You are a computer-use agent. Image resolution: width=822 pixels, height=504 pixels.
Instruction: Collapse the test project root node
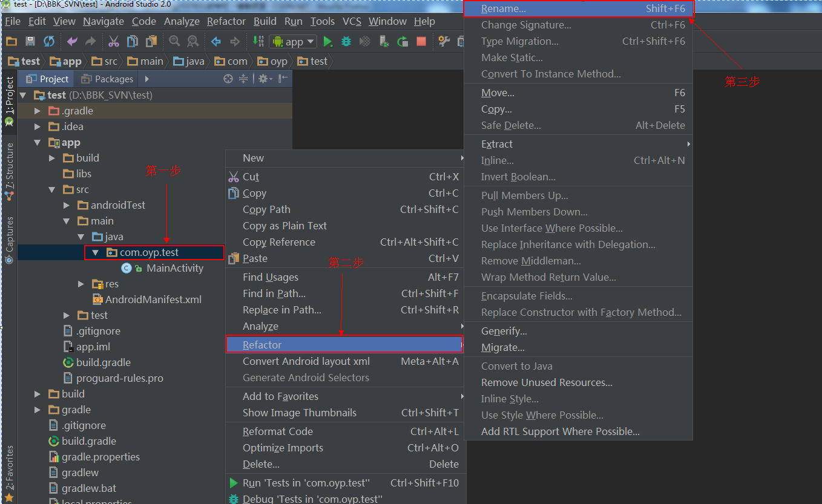24,95
